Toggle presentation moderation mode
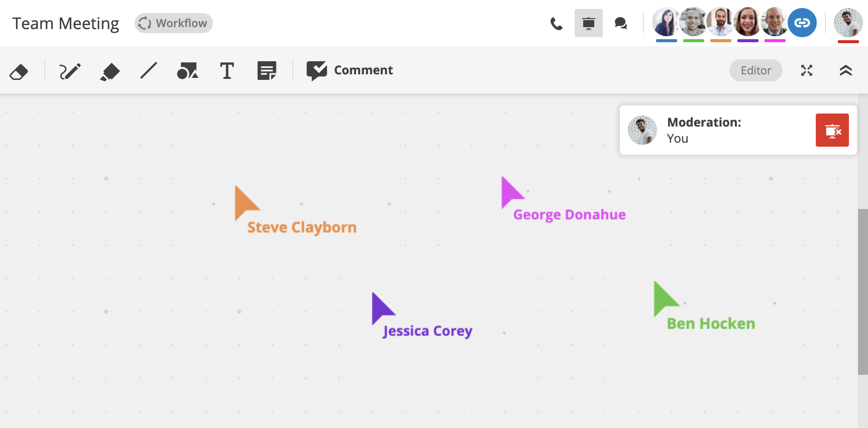868x428 pixels. 589,23
